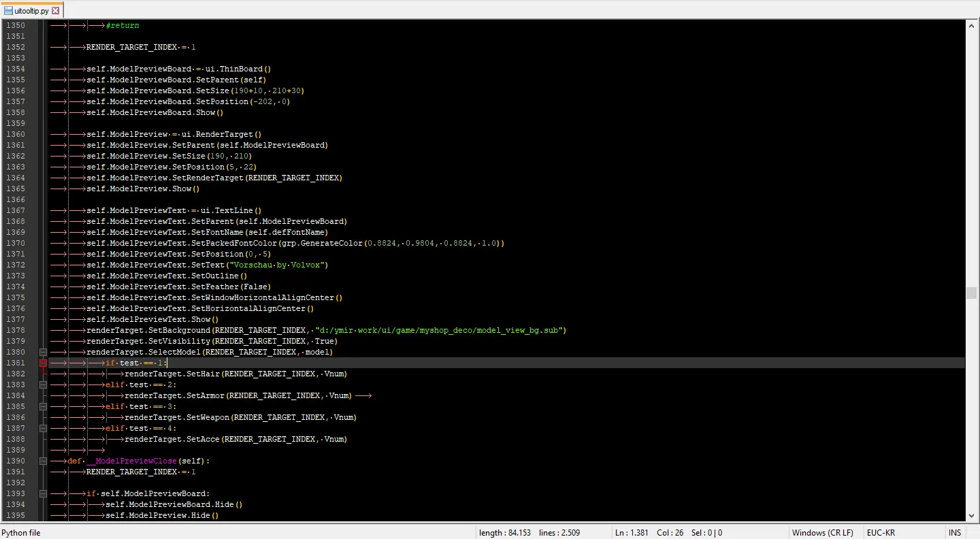Click the INS insert mode indicator
Image resolution: width=980 pixels, height=539 pixels.
[954, 533]
